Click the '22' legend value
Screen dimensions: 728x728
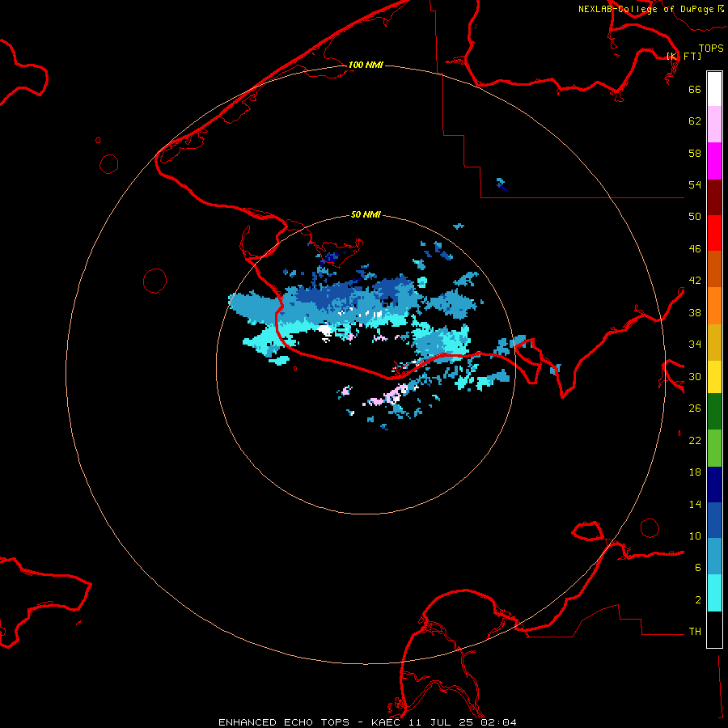coord(695,440)
